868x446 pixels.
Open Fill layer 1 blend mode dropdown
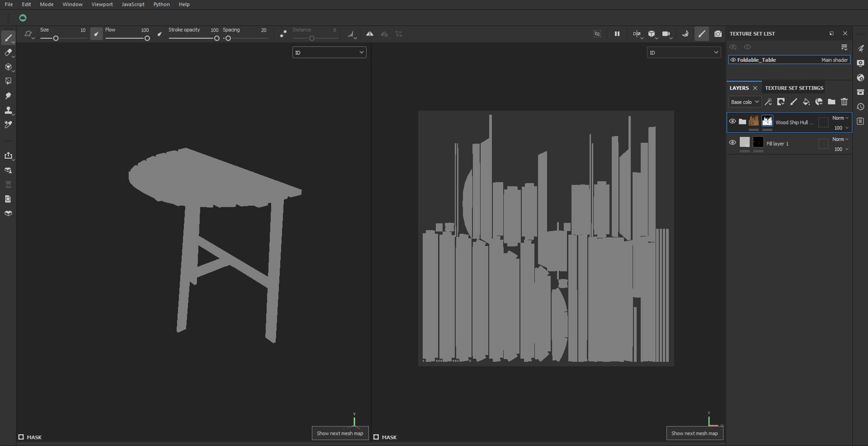[840, 139]
